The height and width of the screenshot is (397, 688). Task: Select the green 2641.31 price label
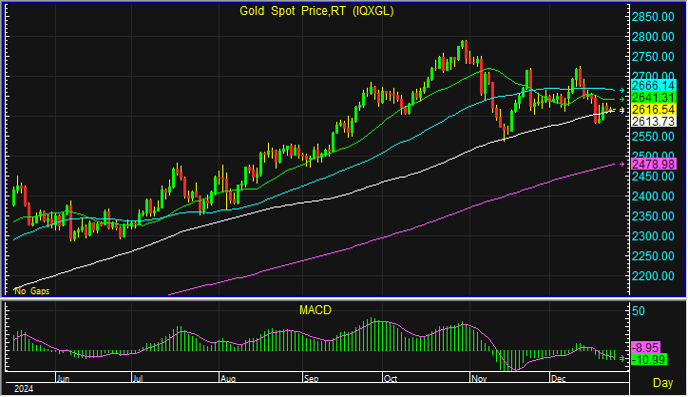[653, 98]
